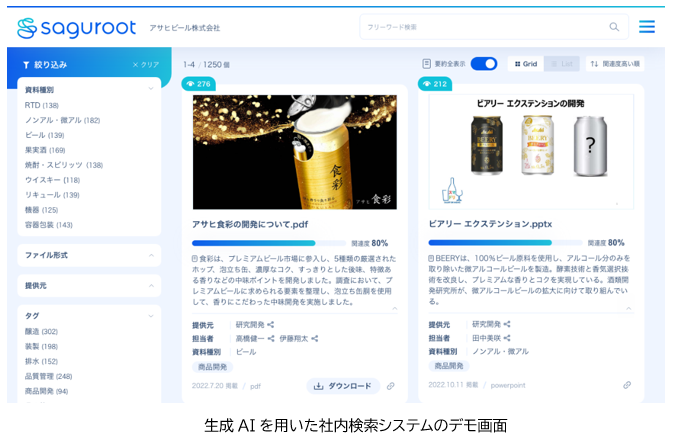Click share icon next to 田中美咲

coord(507,338)
